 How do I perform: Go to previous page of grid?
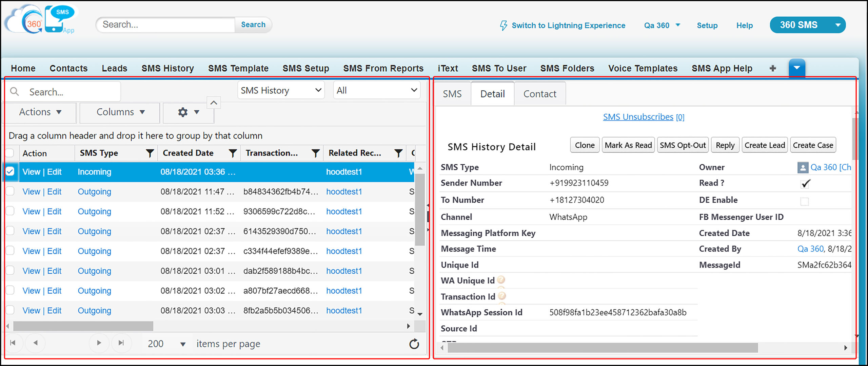(35, 343)
